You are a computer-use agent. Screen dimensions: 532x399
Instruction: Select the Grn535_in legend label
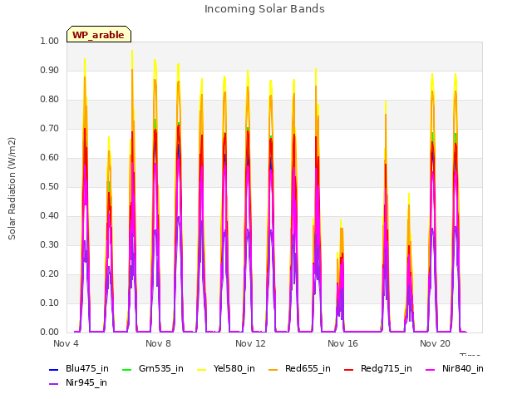click(161, 368)
